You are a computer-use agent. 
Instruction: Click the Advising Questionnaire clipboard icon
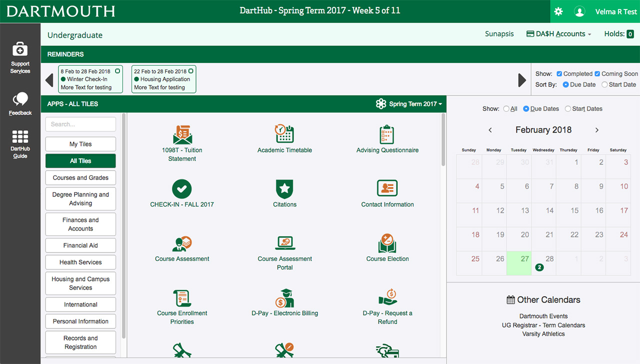387,134
